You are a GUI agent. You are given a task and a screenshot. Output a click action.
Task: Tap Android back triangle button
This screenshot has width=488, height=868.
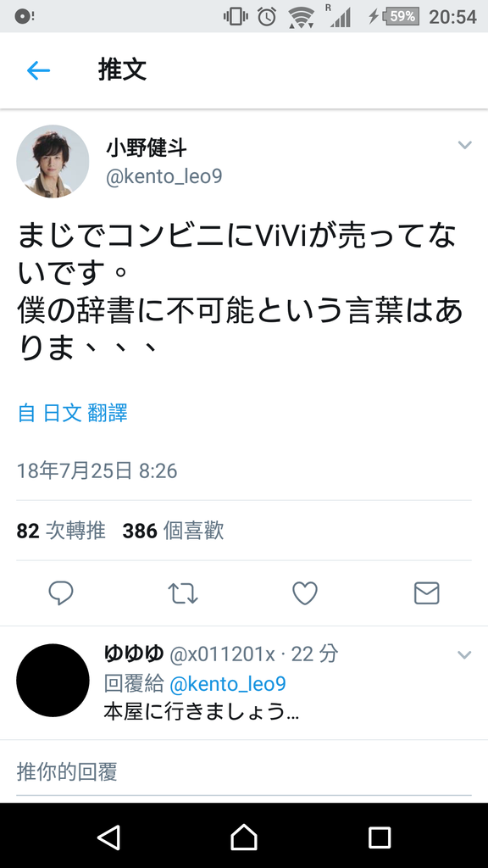click(x=108, y=837)
